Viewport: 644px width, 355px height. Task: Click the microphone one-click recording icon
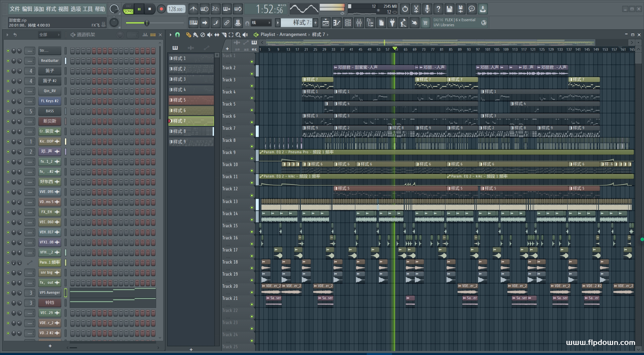[x=427, y=9]
